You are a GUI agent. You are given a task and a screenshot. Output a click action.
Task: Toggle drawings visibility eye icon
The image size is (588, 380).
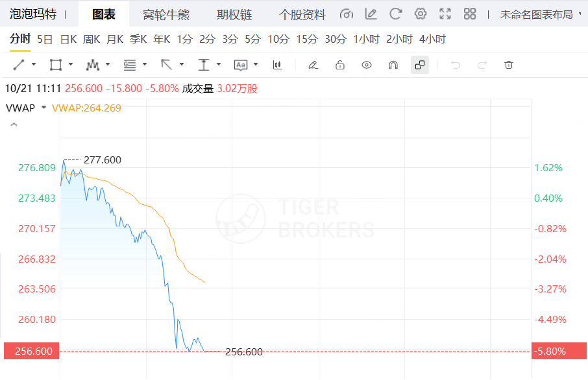point(367,65)
